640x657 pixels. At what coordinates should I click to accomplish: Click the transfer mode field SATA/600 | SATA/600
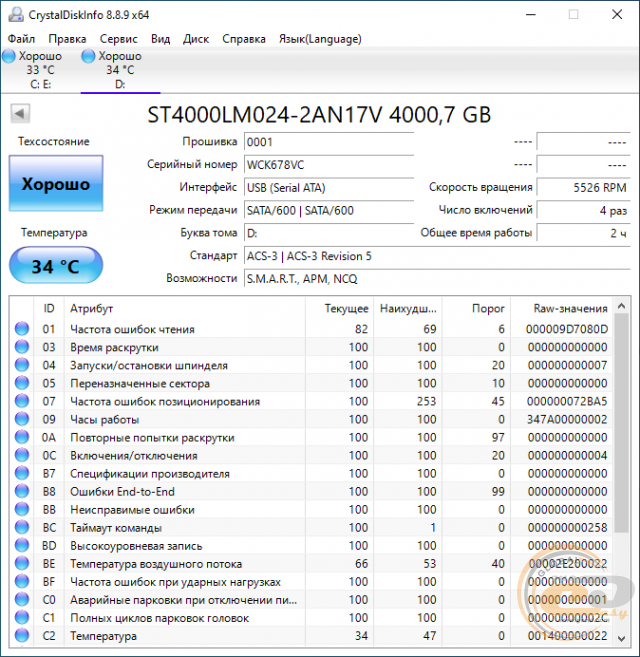point(329,210)
